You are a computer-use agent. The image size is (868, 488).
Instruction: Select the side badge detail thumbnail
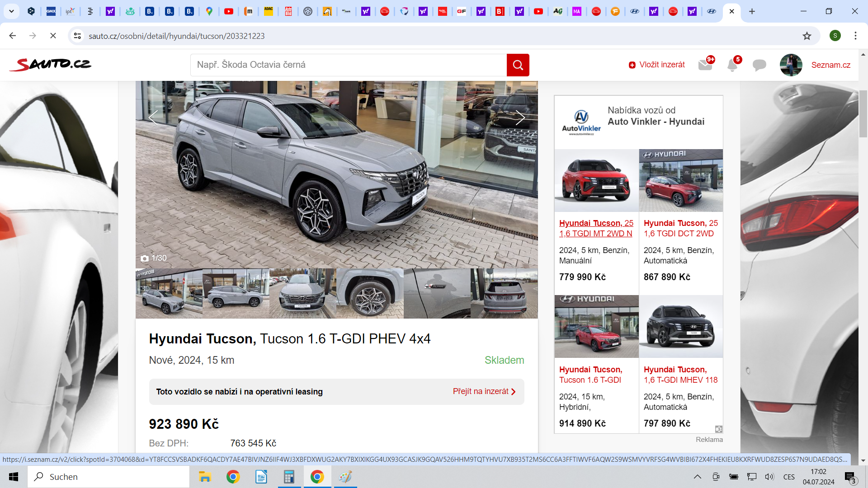[x=437, y=294]
